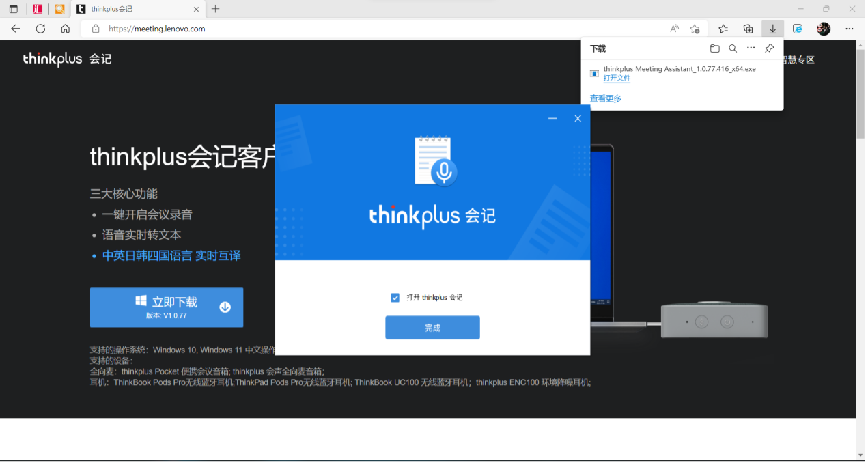Click the lock icon in the address bar

96,29
